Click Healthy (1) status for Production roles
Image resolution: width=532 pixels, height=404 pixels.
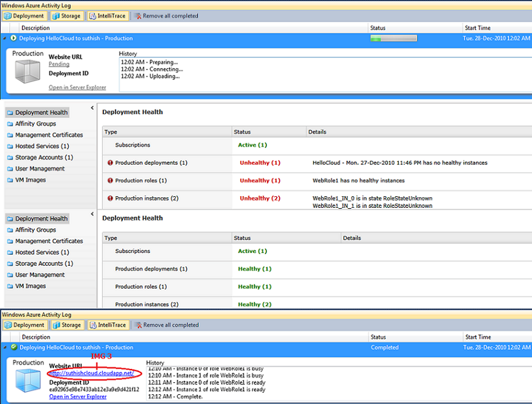click(x=255, y=286)
